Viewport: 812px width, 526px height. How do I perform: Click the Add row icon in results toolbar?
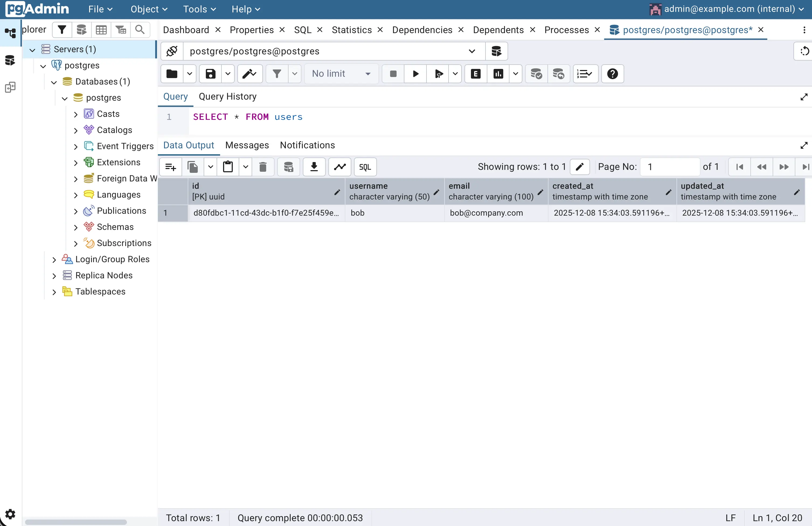point(171,167)
